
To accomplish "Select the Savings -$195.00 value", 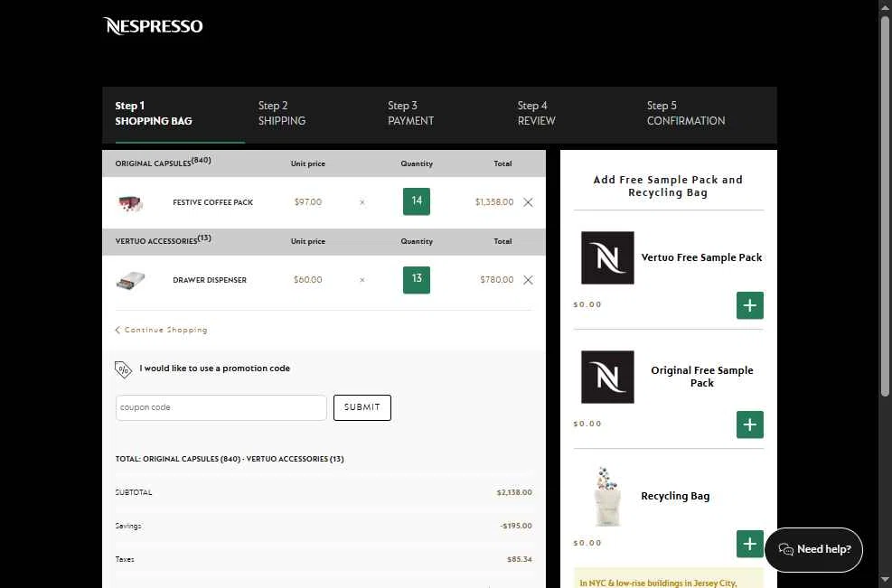I will pyautogui.click(x=516, y=526).
